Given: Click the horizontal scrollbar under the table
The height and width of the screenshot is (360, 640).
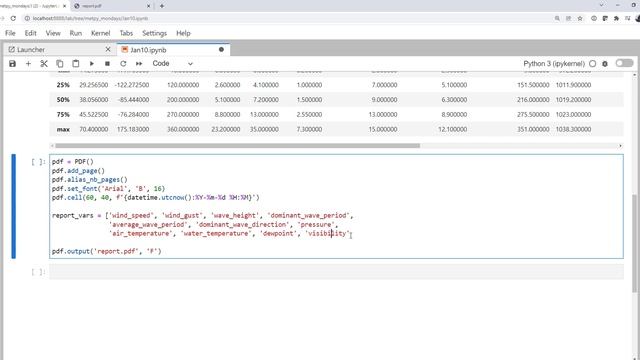Looking at the screenshot, I should tap(238, 146).
